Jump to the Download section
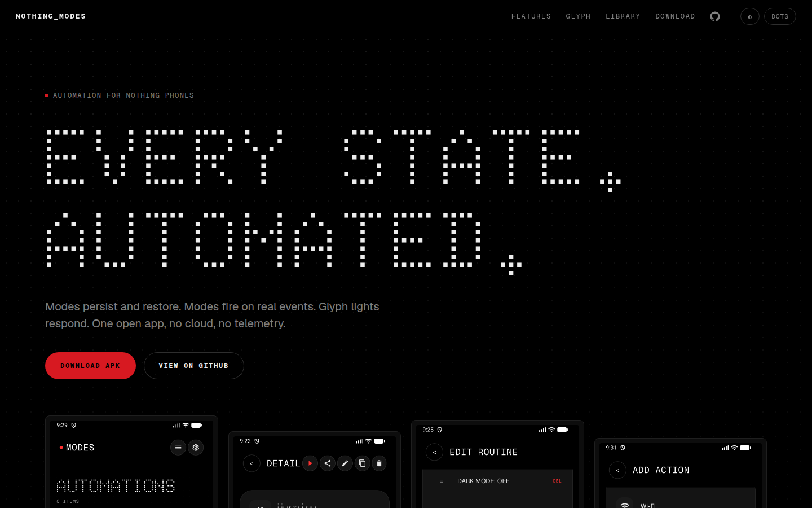Image resolution: width=812 pixels, height=508 pixels. click(x=675, y=16)
